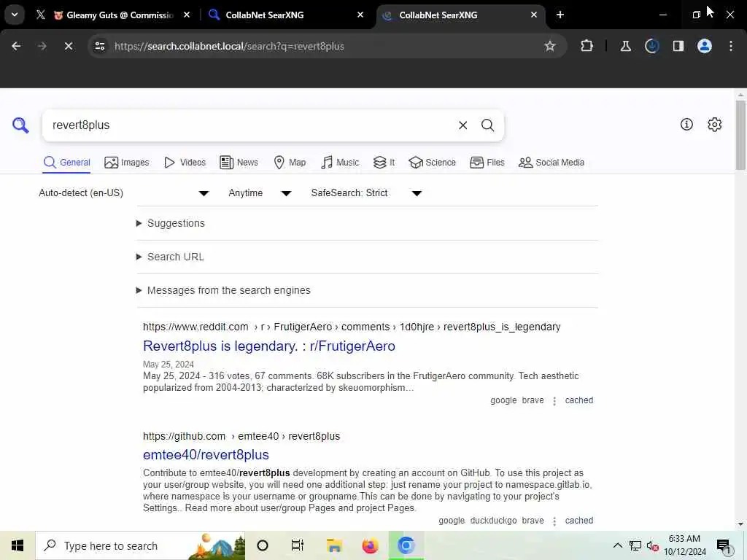This screenshot has width=747, height=560.
Task: Select the Images category tab
Action: point(127,163)
